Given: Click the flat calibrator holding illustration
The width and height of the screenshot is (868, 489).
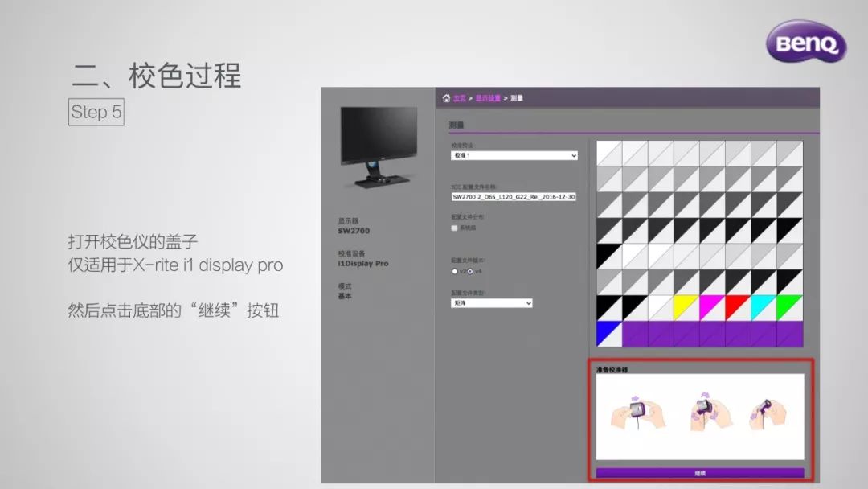Looking at the screenshot, I should click(637, 412).
